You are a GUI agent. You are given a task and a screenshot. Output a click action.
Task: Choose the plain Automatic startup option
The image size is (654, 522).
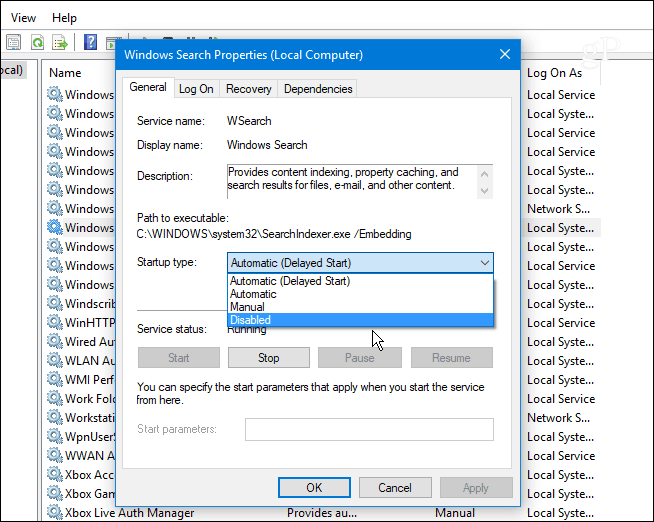point(360,294)
